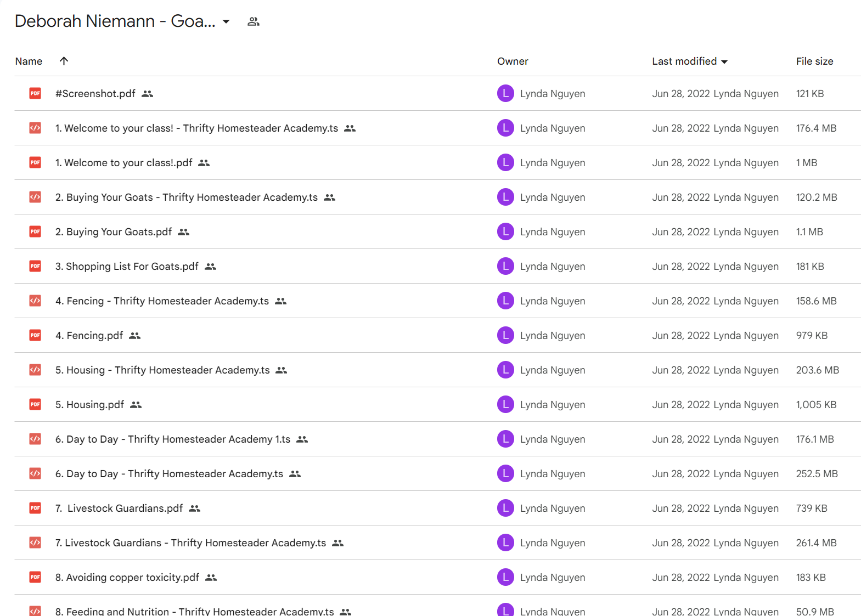Click PDF icon of 8. Avoiding copper toxicity.pdf
This screenshot has height=616, width=861.
pyautogui.click(x=35, y=577)
